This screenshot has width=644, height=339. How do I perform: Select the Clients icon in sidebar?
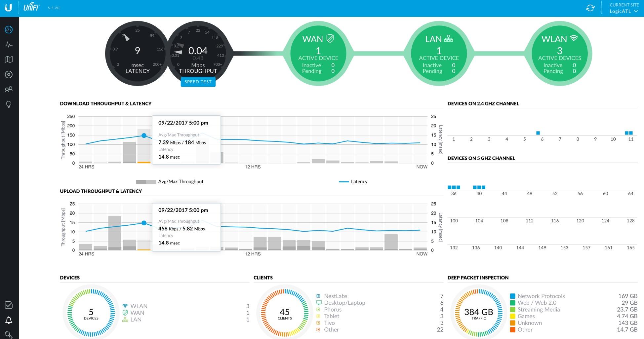(9, 89)
